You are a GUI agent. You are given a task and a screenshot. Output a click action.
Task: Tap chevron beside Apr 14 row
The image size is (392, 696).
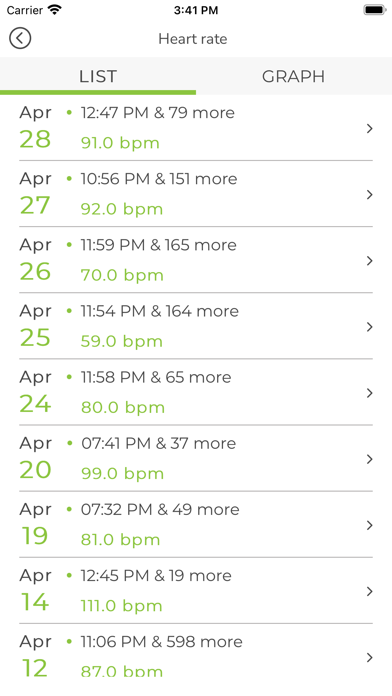(369, 592)
